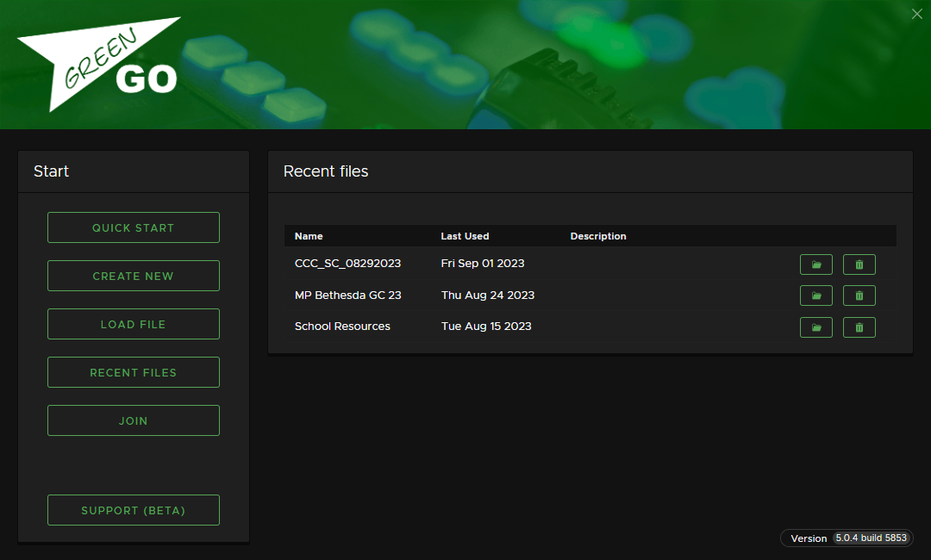Open Support (Beta)

coord(133,510)
